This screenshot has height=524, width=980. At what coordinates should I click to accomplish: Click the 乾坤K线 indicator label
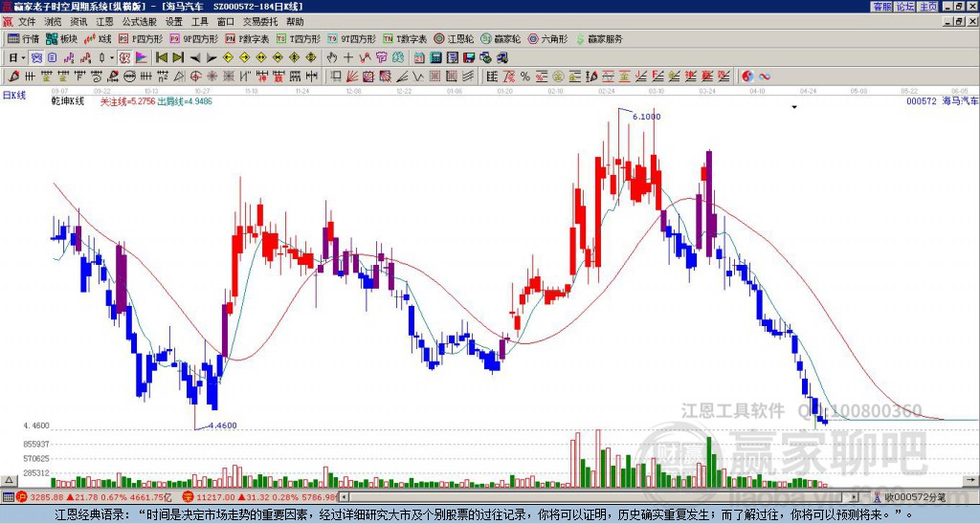68,101
